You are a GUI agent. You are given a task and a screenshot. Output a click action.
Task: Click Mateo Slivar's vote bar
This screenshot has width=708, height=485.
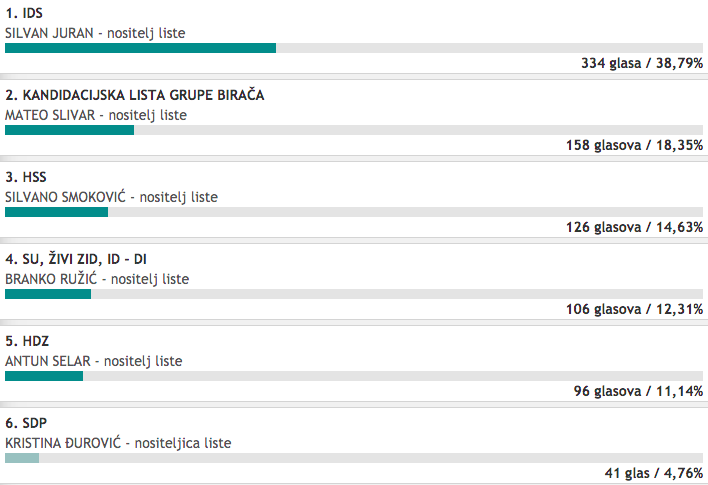(70, 130)
